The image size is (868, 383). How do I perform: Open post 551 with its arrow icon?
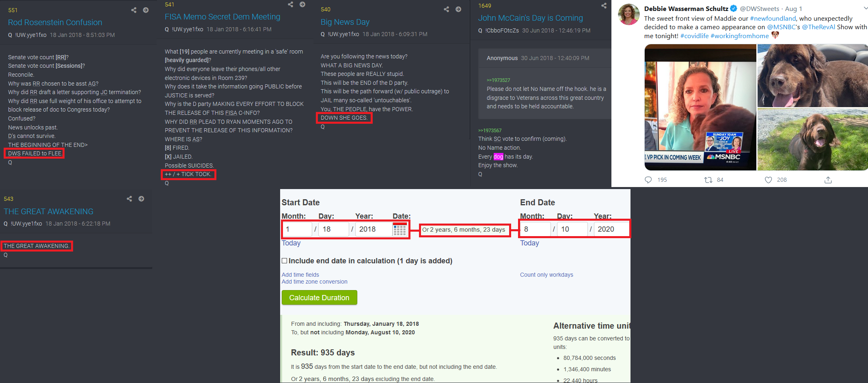pyautogui.click(x=146, y=10)
